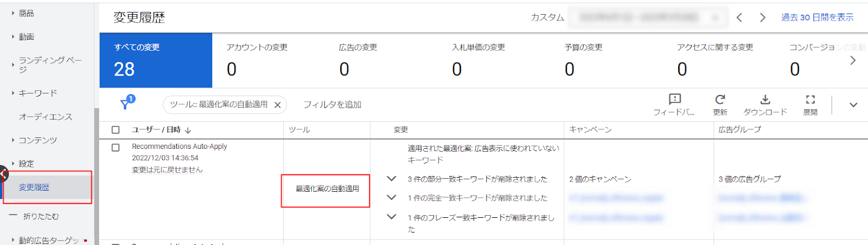Go to previous date range arrow

pyautogui.click(x=739, y=17)
